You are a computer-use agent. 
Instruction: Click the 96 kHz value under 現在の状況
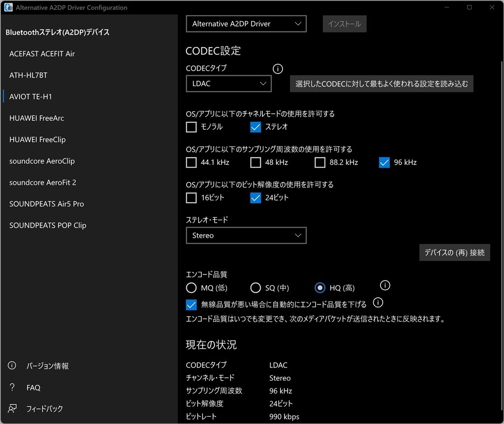pos(281,391)
